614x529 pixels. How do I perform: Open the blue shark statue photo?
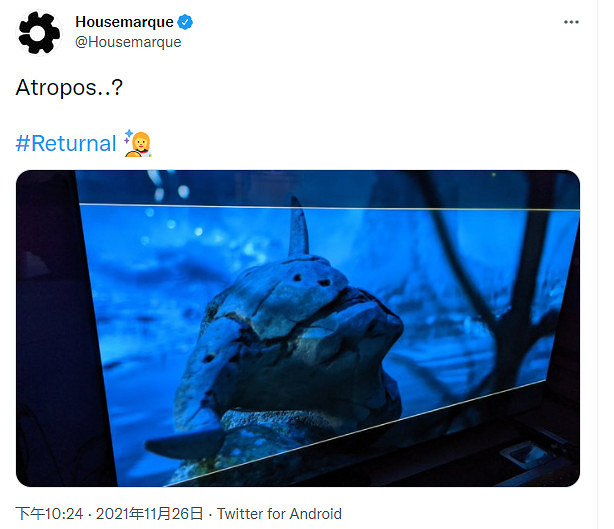click(x=298, y=328)
